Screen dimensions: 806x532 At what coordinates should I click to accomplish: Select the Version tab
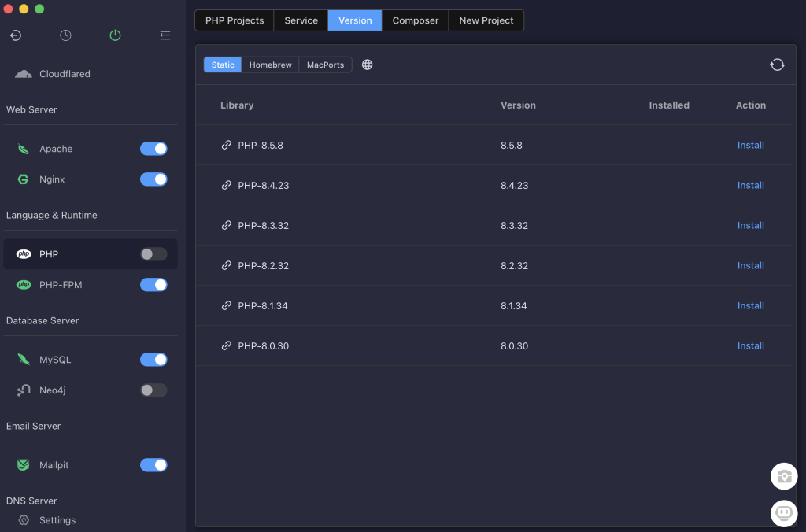click(x=355, y=20)
